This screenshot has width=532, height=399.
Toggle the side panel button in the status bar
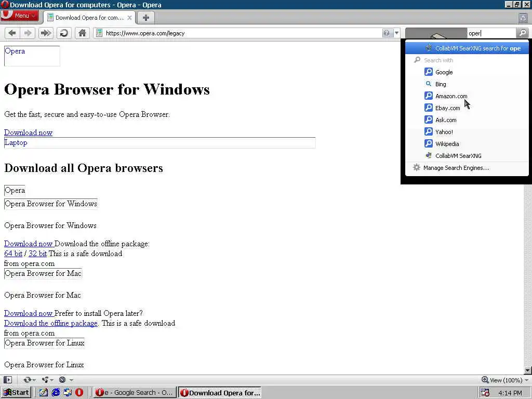click(x=7, y=380)
